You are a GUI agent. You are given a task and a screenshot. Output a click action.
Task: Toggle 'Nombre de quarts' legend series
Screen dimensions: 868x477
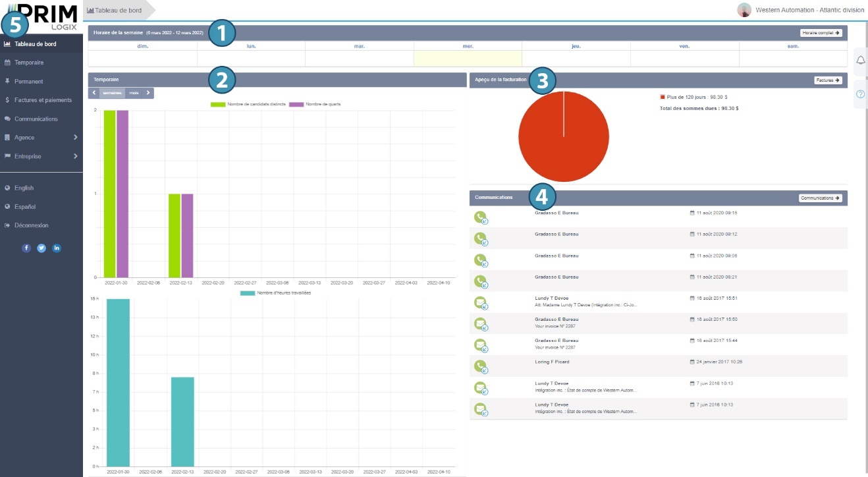[x=315, y=104]
